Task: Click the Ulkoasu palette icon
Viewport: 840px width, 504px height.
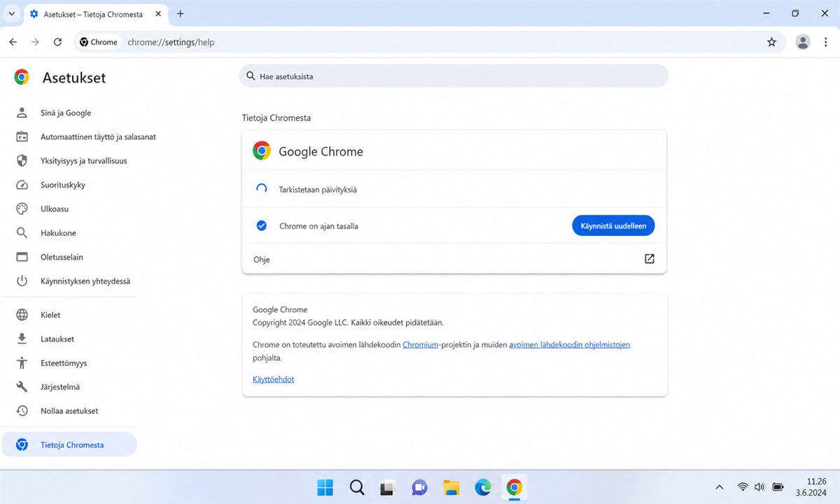Action: tap(22, 209)
